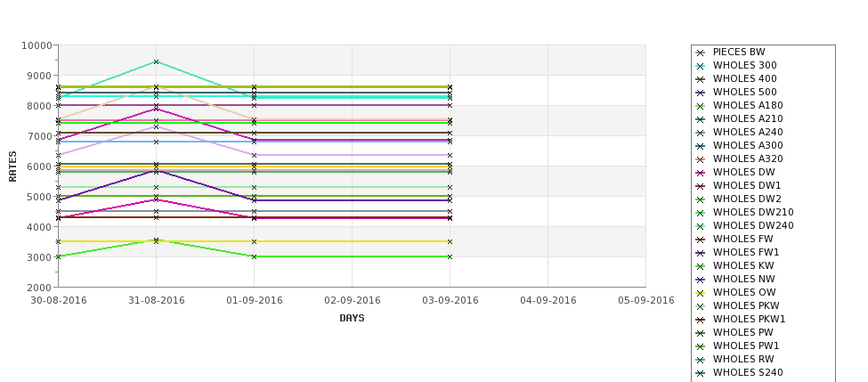Click the lowest green data point at 01-09-2016
The width and height of the screenshot is (868, 382).
[x=254, y=256]
